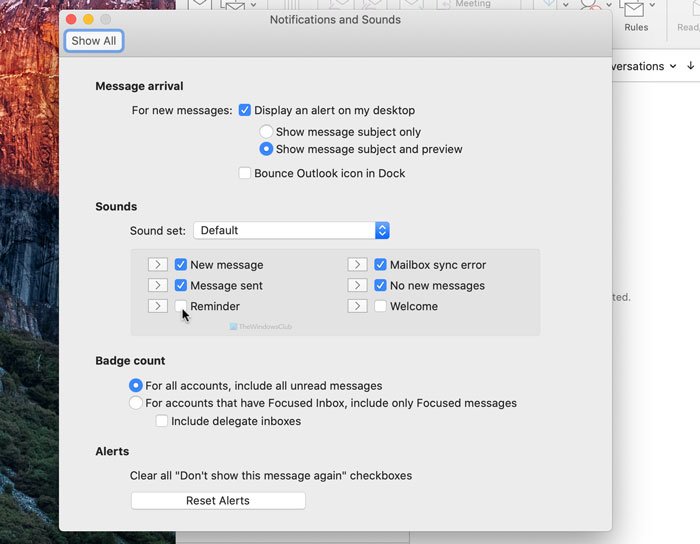Preview the New message sound
The image size is (700, 544).
(x=158, y=265)
